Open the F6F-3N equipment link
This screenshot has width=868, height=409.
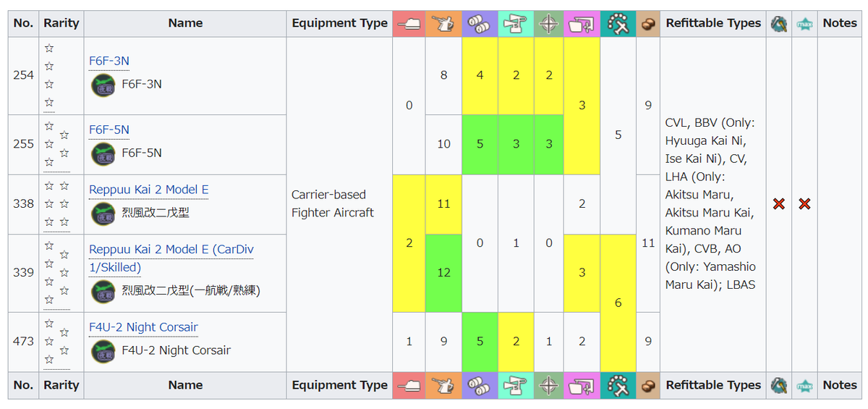pyautogui.click(x=109, y=61)
